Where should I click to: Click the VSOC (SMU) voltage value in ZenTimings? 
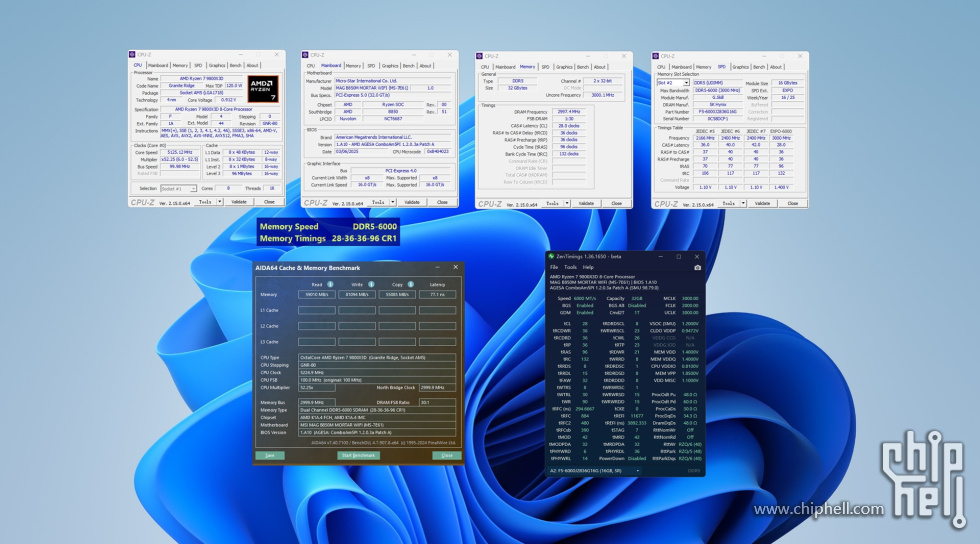(690, 324)
